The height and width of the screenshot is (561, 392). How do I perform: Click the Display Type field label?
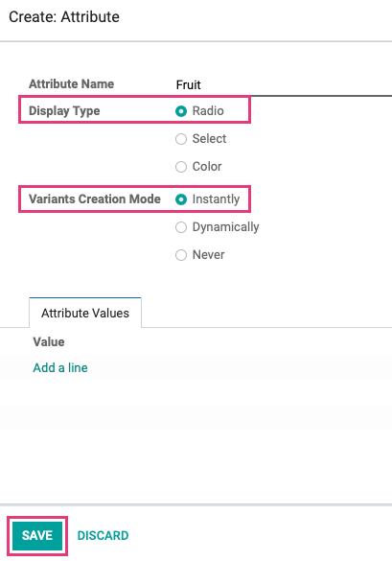click(64, 111)
